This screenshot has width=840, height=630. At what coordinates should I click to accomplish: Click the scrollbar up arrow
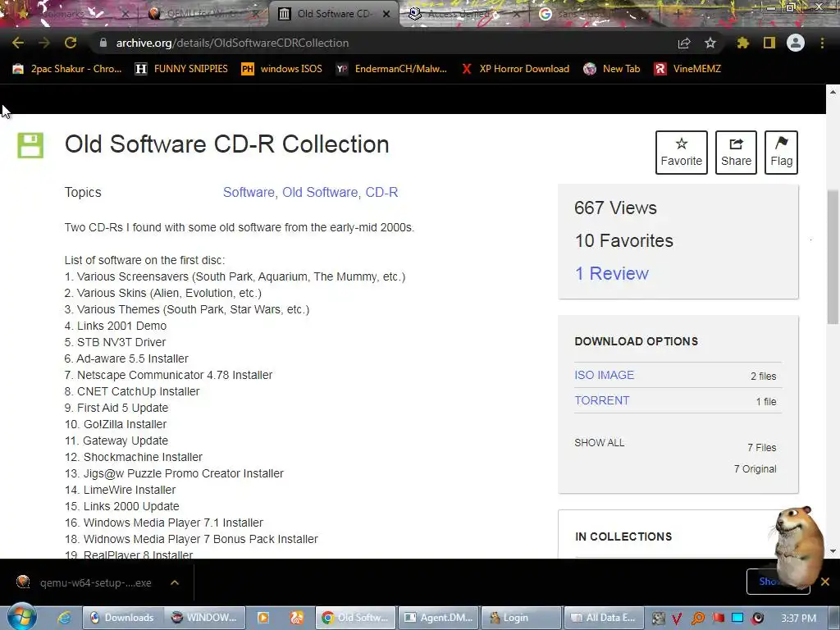coord(833,92)
